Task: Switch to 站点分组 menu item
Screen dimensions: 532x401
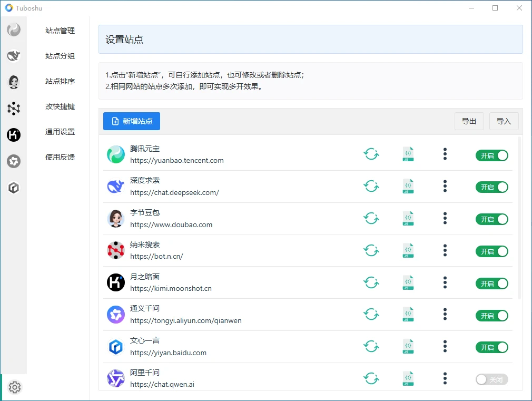Action: point(60,56)
